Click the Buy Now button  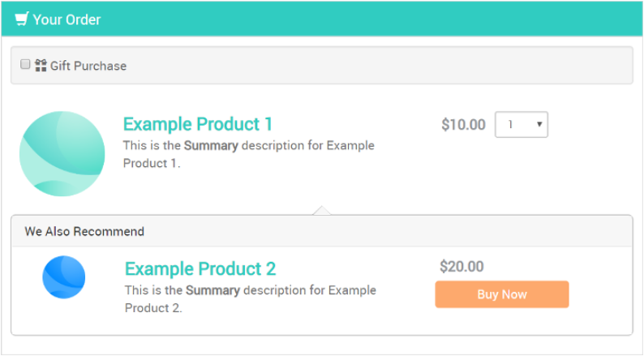point(502,294)
